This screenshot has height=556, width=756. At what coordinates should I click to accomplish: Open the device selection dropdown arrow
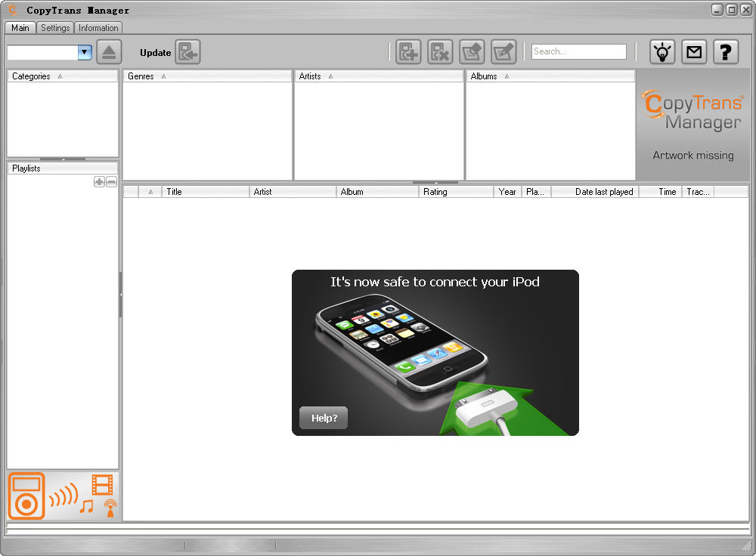point(85,52)
